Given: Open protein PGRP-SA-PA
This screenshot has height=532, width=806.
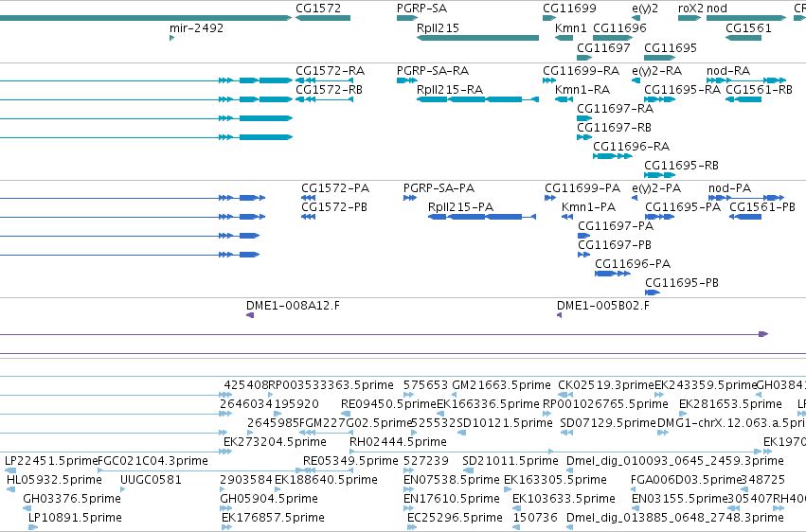Looking at the screenshot, I should 439,188.
